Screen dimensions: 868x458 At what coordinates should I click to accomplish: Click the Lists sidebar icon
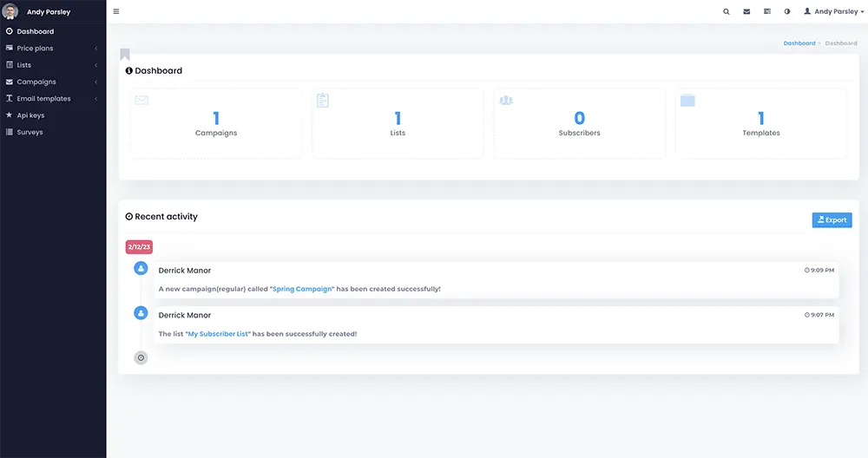click(9, 65)
